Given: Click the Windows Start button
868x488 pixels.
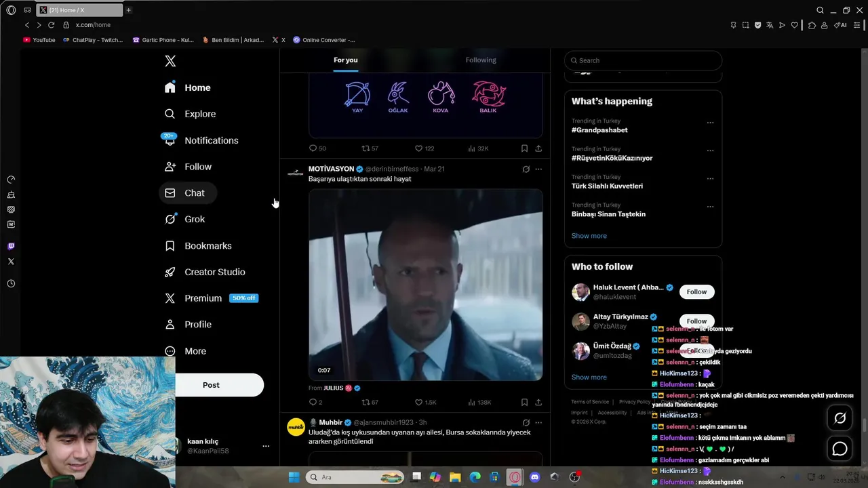Looking at the screenshot, I should click(294, 477).
